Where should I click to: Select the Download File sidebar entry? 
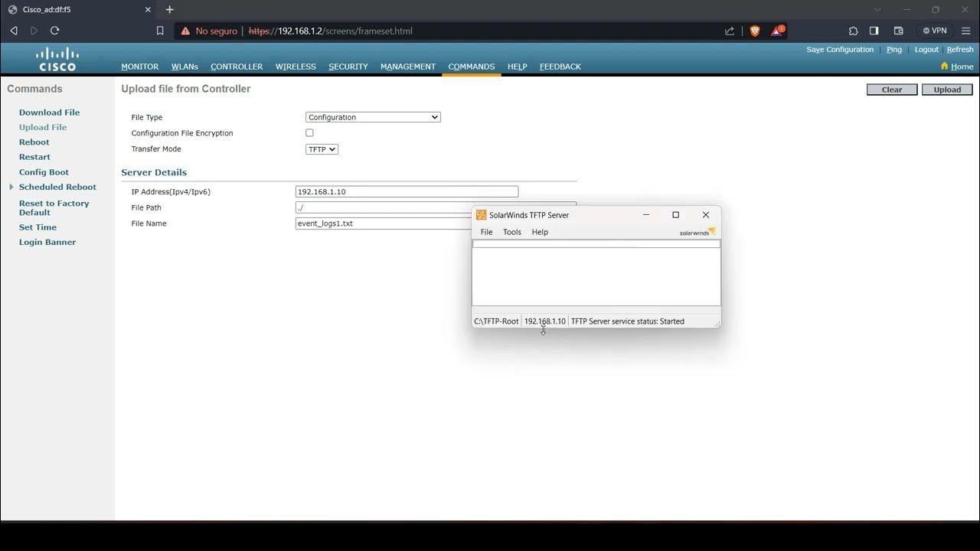(49, 112)
